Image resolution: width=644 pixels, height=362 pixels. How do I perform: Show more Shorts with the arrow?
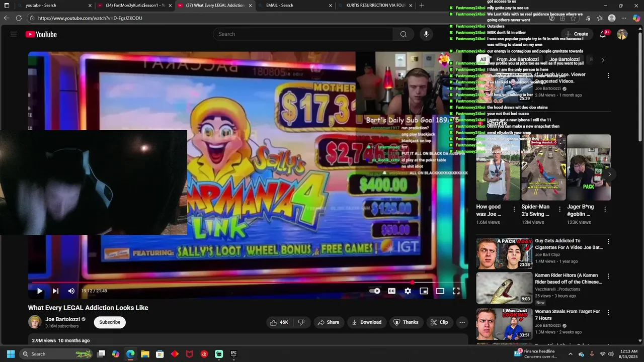[609, 174]
